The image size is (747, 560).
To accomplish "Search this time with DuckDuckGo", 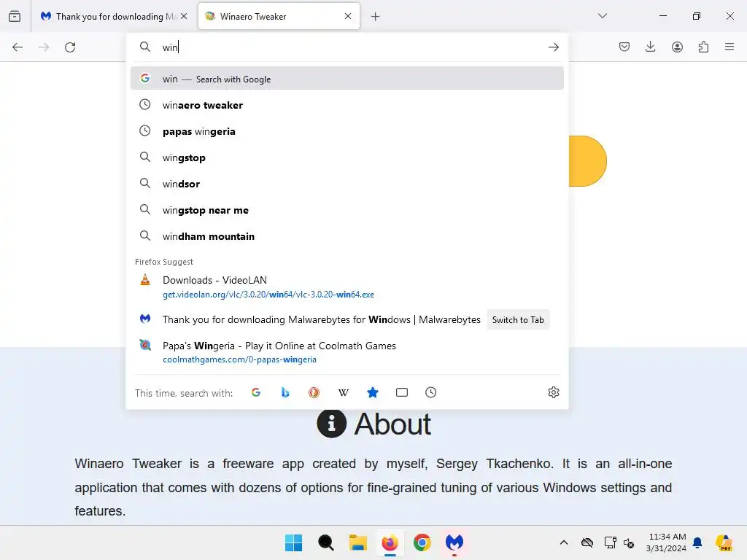I will [314, 392].
